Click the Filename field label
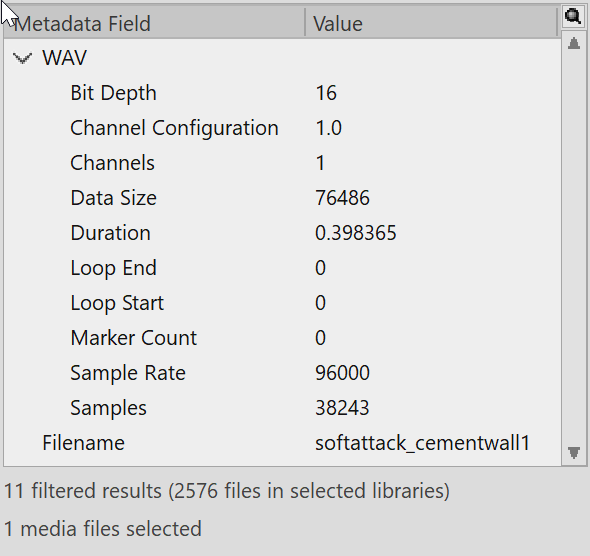 pyautogui.click(x=83, y=443)
